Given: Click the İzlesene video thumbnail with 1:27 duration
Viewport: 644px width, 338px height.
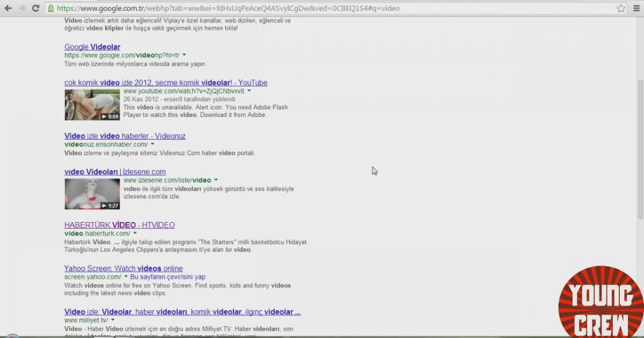Looking at the screenshot, I should point(92,194).
